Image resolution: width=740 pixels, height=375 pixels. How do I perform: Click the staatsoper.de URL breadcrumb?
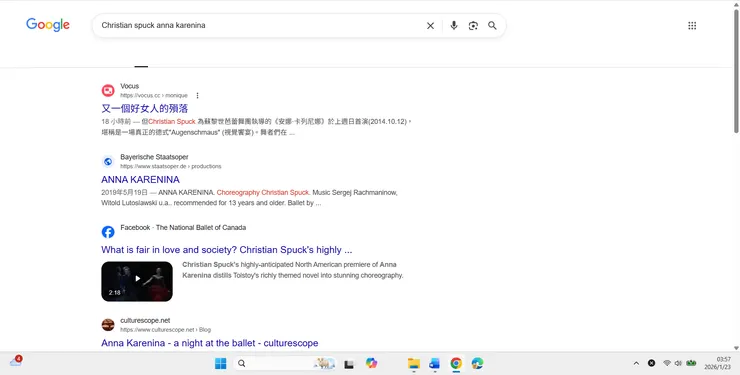coord(170,166)
